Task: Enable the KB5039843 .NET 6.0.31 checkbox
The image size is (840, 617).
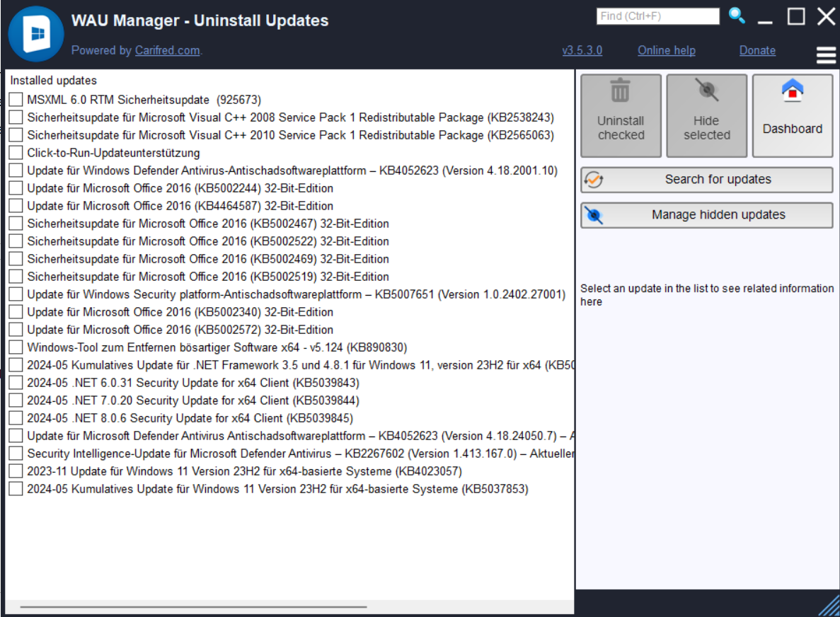Action: pos(16,383)
